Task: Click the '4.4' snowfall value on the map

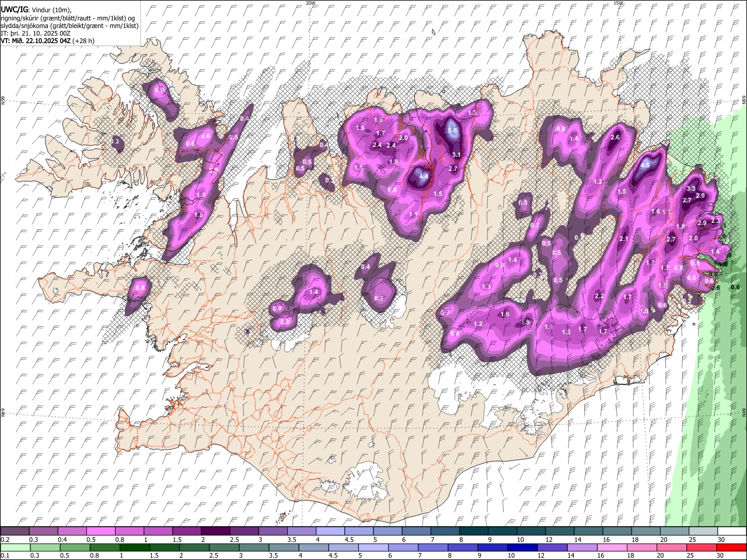Action: [x=424, y=176]
